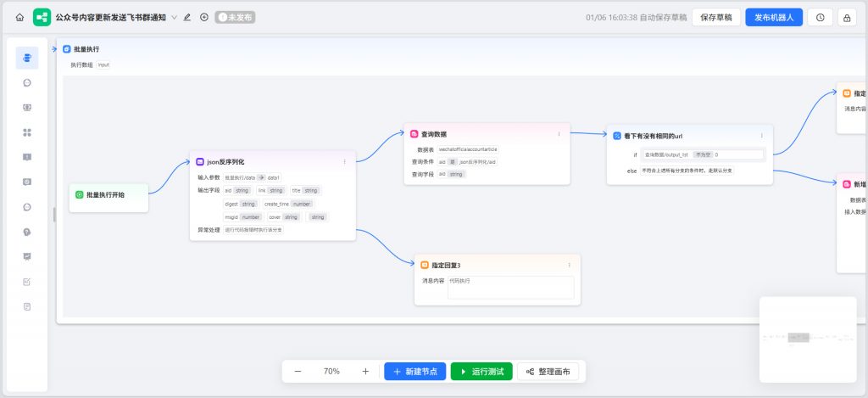Open the version history clock icon
Screen dimensions: 868x398
[821, 17]
